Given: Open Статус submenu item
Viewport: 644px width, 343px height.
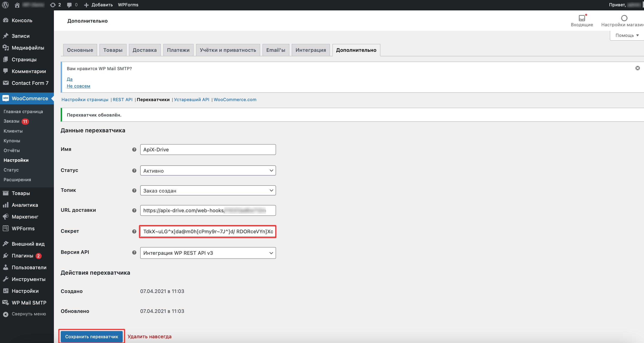Looking at the screenshot, I should (11, 170).
